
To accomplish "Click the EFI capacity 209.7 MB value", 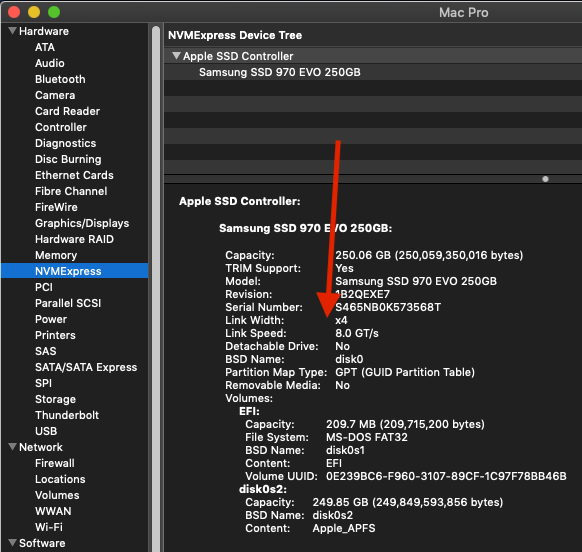I will click(x=405, y=424).
